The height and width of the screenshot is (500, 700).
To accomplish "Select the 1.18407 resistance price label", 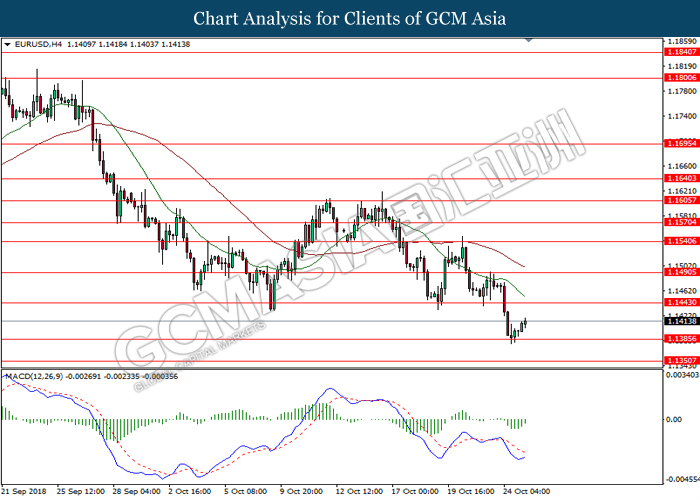I will pyautogui.click(x=681, y=52).
